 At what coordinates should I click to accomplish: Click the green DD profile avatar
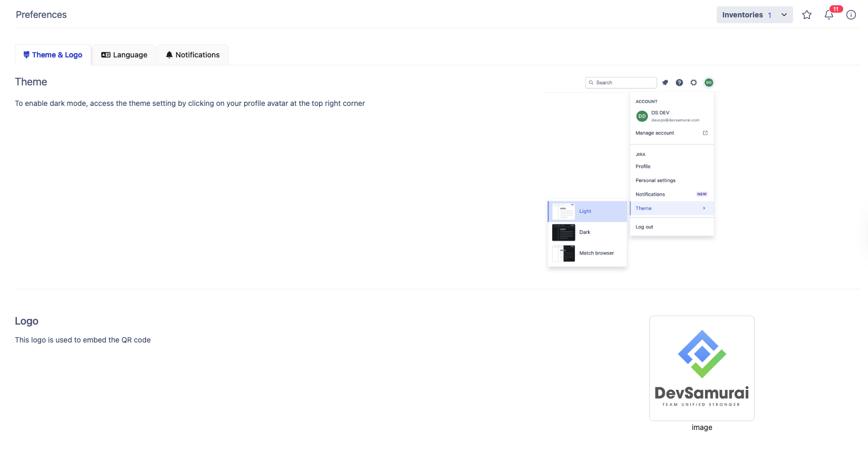point(709,83)
